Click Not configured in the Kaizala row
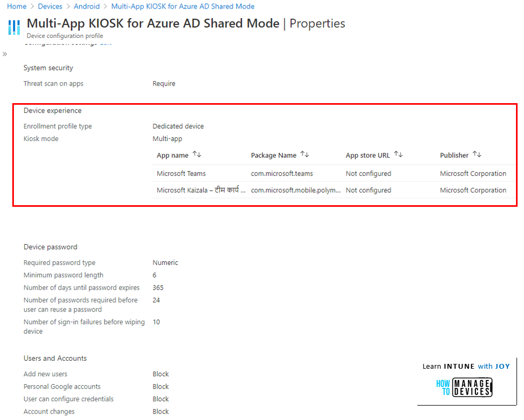 coord(368,190)
